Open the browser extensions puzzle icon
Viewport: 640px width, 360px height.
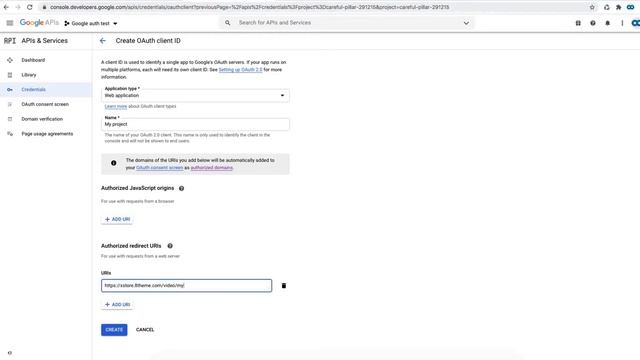[x=618, y=7]
